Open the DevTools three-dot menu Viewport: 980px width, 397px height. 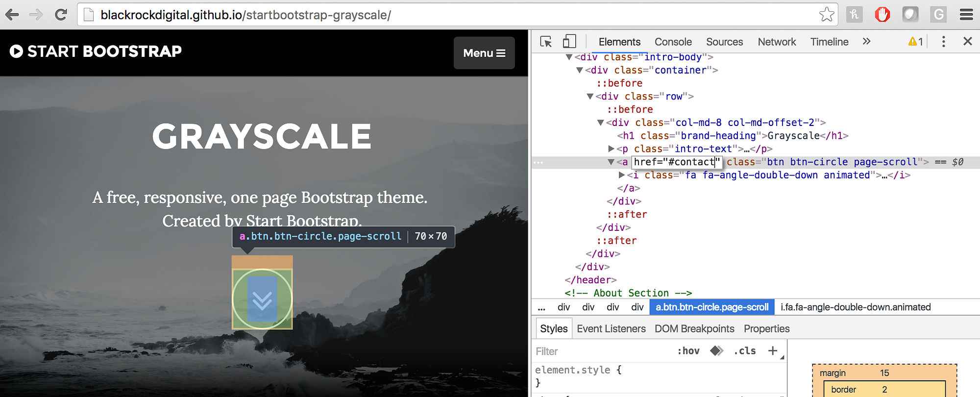943,42
